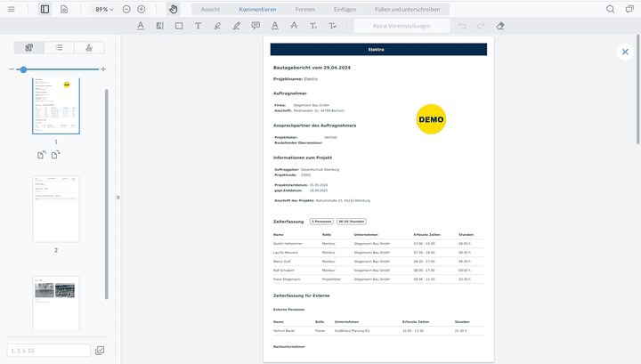The width and height of the screenshot is (641, 364).
Task: Switch to the Ansicht tab
Action: pyautogui.click(x=210, y=9)
